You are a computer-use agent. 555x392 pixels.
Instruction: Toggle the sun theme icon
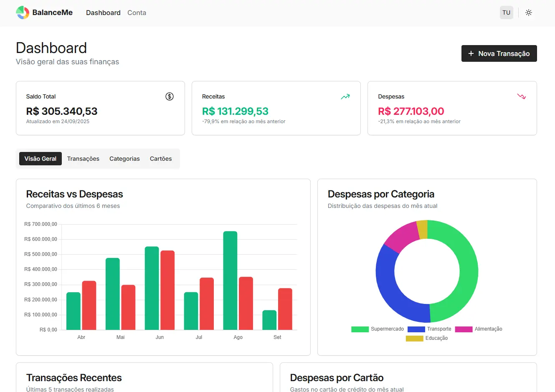529,13
